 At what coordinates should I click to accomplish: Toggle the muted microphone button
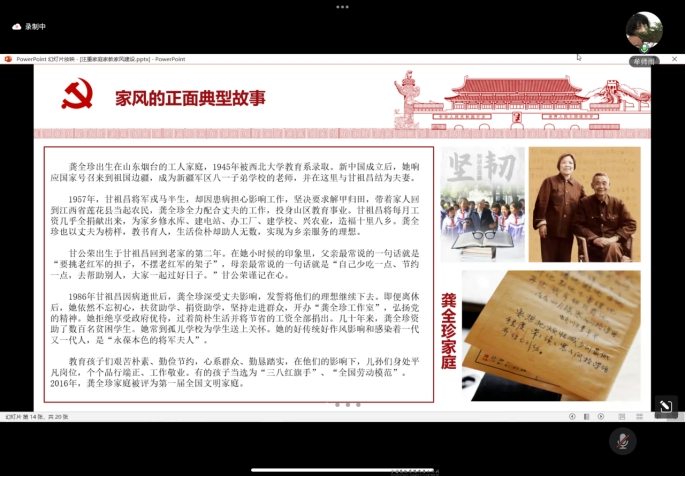(x=622, y=441)
